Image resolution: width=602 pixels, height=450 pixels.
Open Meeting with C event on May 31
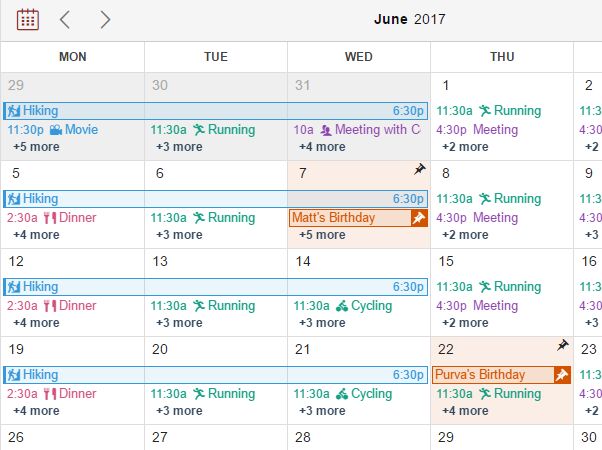pos(357,130)
